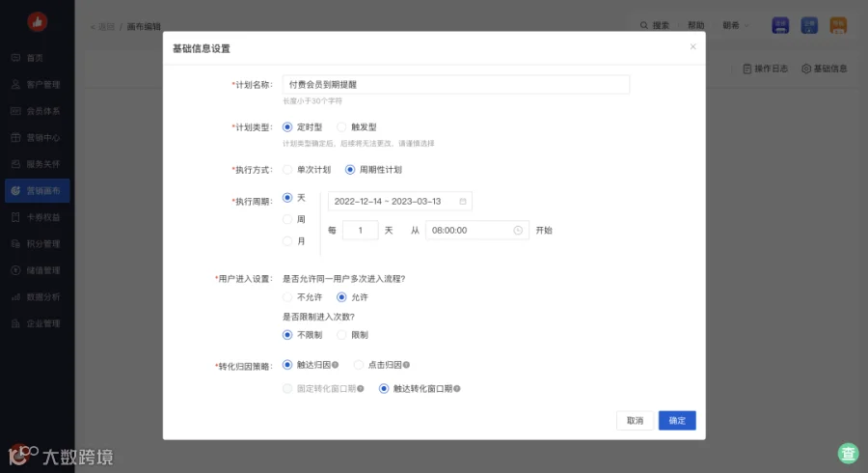
Task: Open 营销画布 in the sidebar
Action: (37, 191)
